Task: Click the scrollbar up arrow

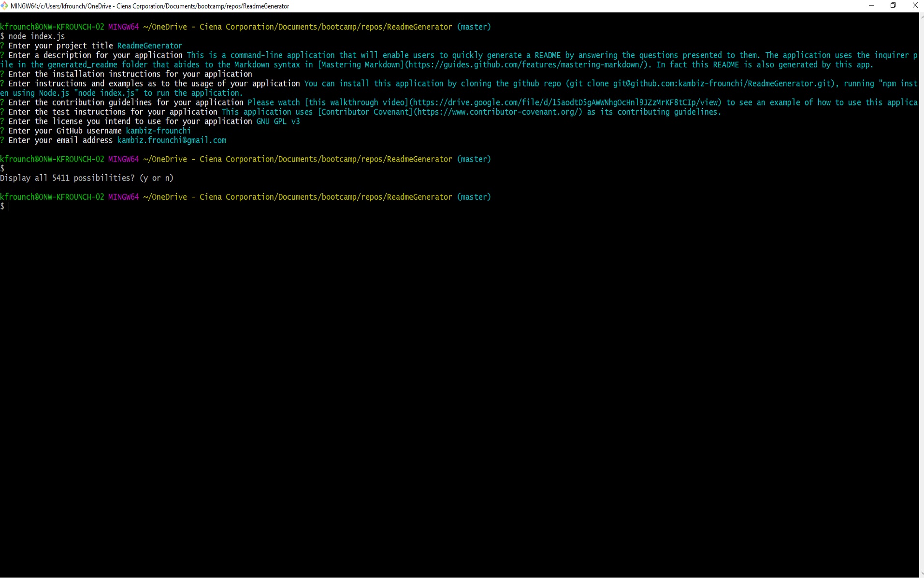Action: (922, 17)
